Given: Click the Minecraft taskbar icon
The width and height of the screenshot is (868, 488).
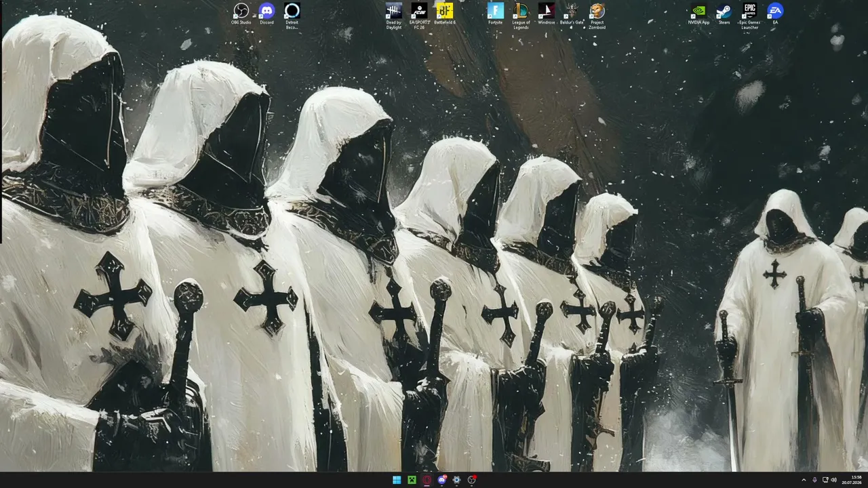Looking at the screenshot, I should pos(412,480).
